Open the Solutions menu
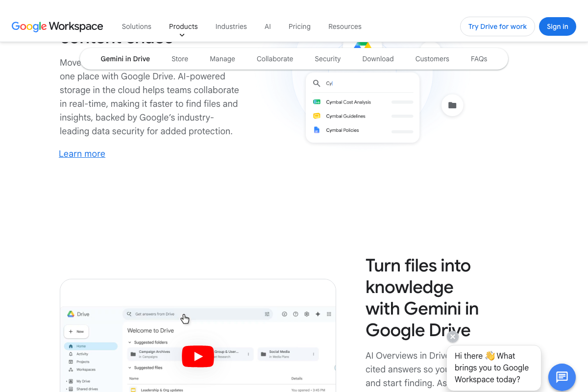The height and width of the screenshot is (392, 588). [x=137, y=26]
